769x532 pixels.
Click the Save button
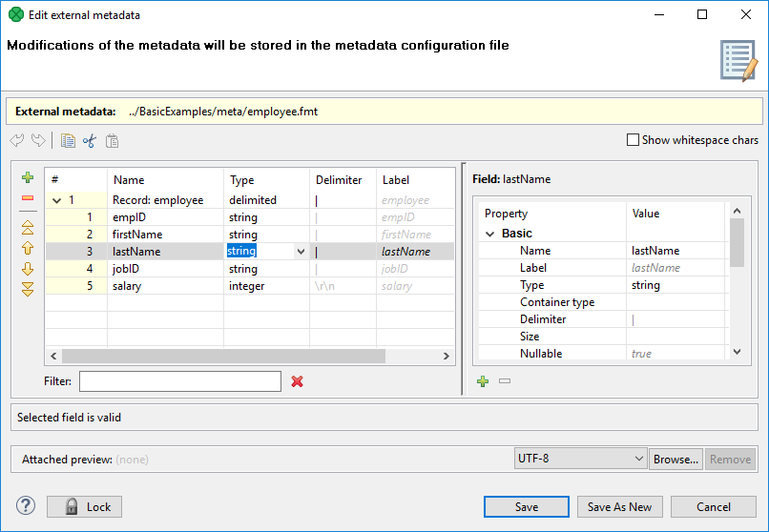point(527,507)
